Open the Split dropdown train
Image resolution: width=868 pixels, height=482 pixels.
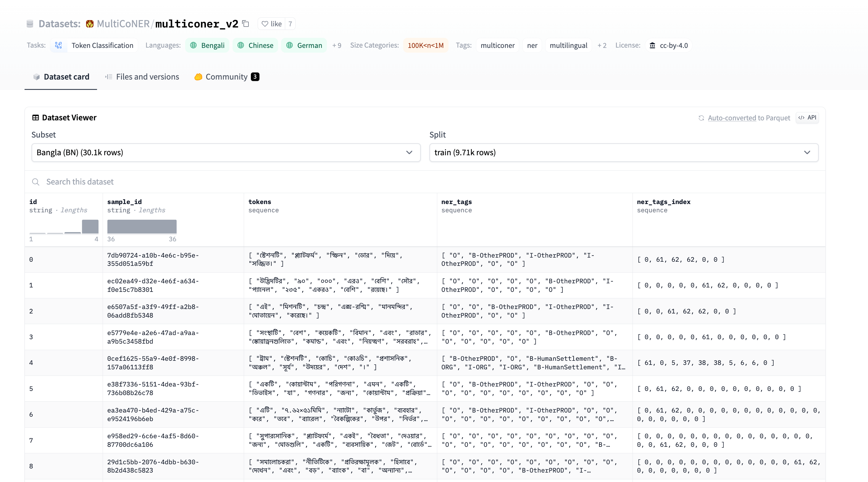(623, 153)
